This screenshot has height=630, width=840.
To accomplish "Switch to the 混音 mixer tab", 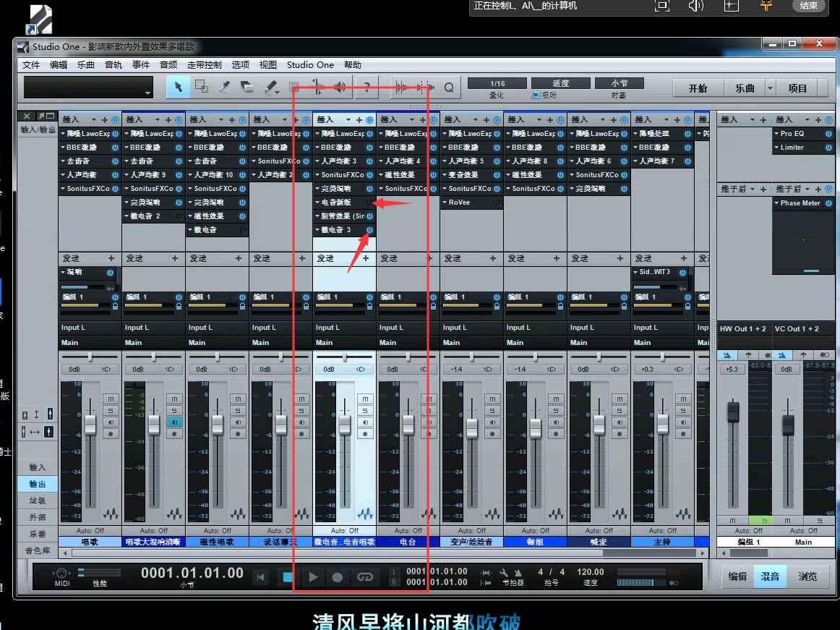I will click(770, 576).
